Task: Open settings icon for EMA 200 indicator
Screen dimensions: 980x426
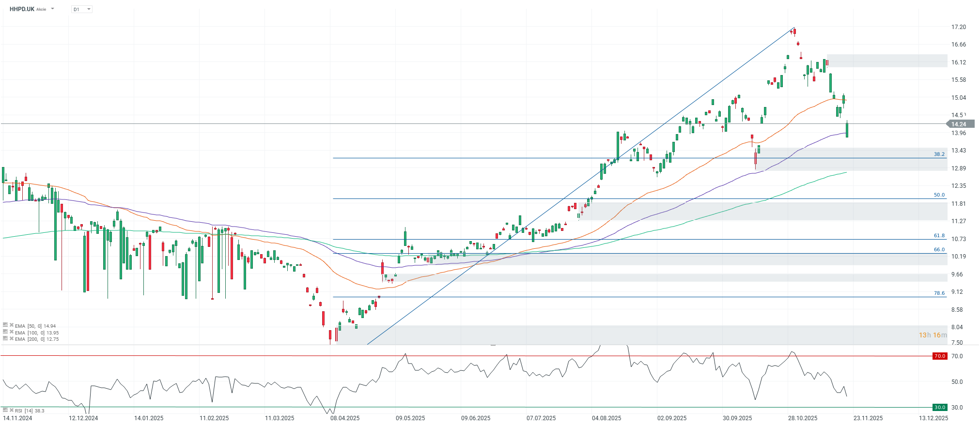Action: click(x=5, y=339)
